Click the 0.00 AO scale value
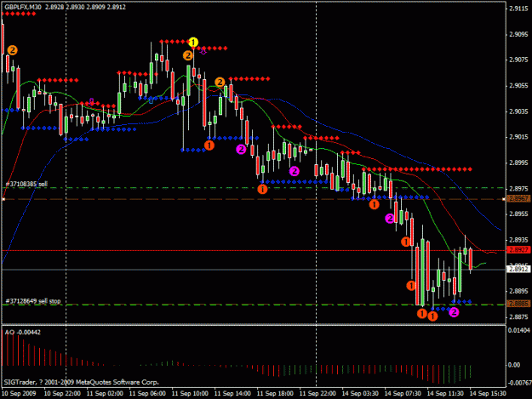 click(x=514, y=365)
